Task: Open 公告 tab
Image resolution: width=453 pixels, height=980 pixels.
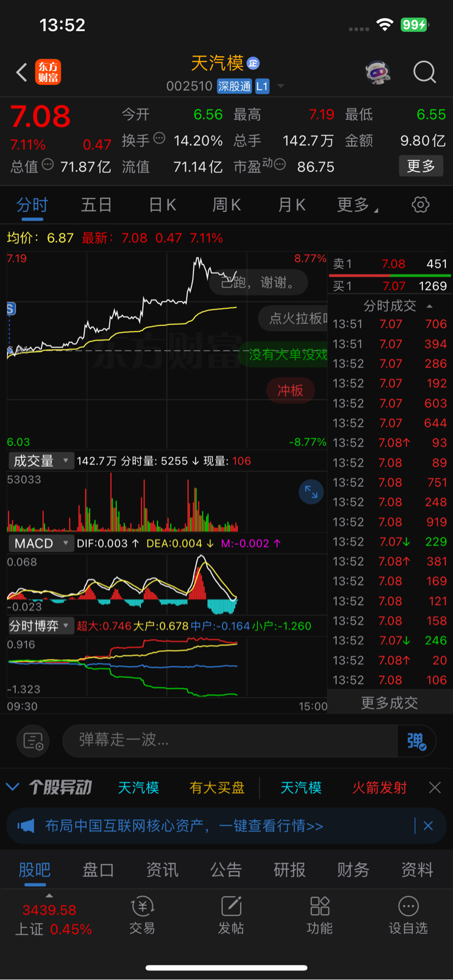Action: [x=226, y=870]
